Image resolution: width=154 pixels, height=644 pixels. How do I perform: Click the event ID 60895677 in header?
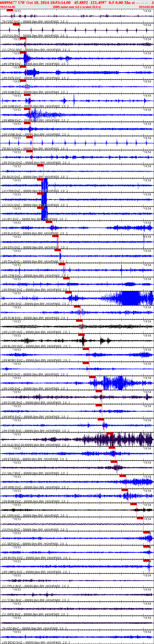tap(8, 3)
